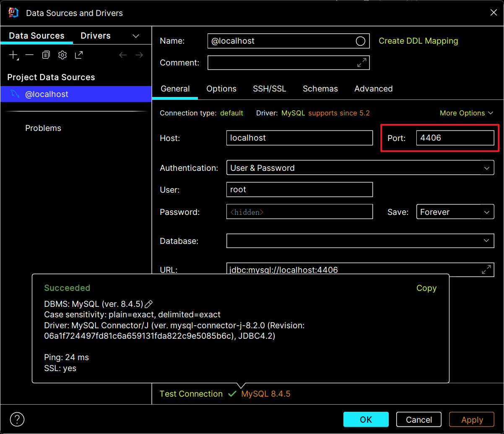Go forward with the right arrow
Image resolution: width=504 pixels, height=434 pixels.
click(139, 55)
